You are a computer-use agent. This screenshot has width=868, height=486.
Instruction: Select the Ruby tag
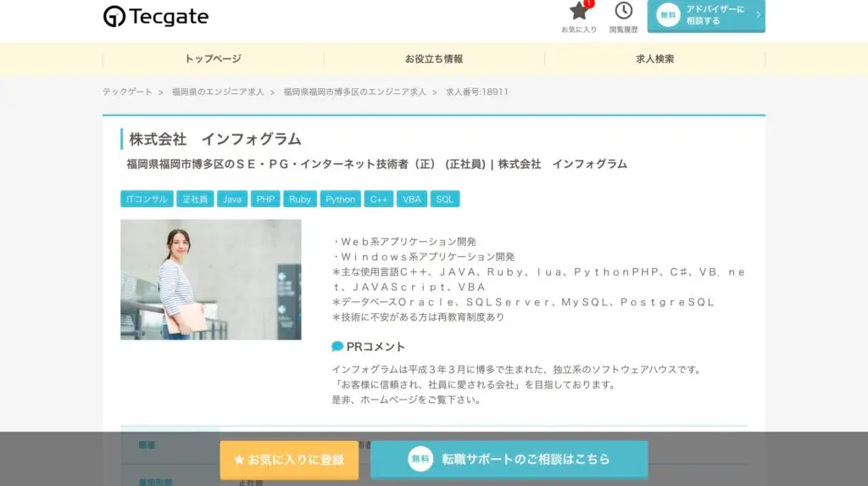(300, 199)
